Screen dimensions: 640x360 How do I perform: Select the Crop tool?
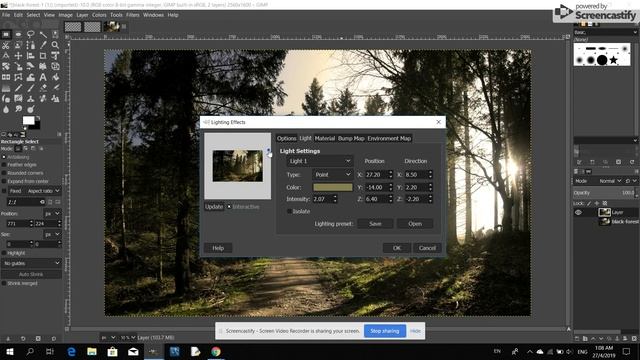[x=43, y=56]
